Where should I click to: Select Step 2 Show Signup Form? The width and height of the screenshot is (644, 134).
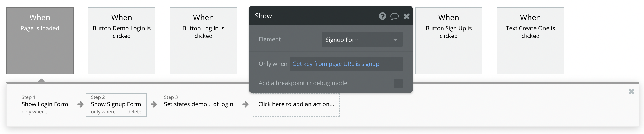click(x=116, y=104)
